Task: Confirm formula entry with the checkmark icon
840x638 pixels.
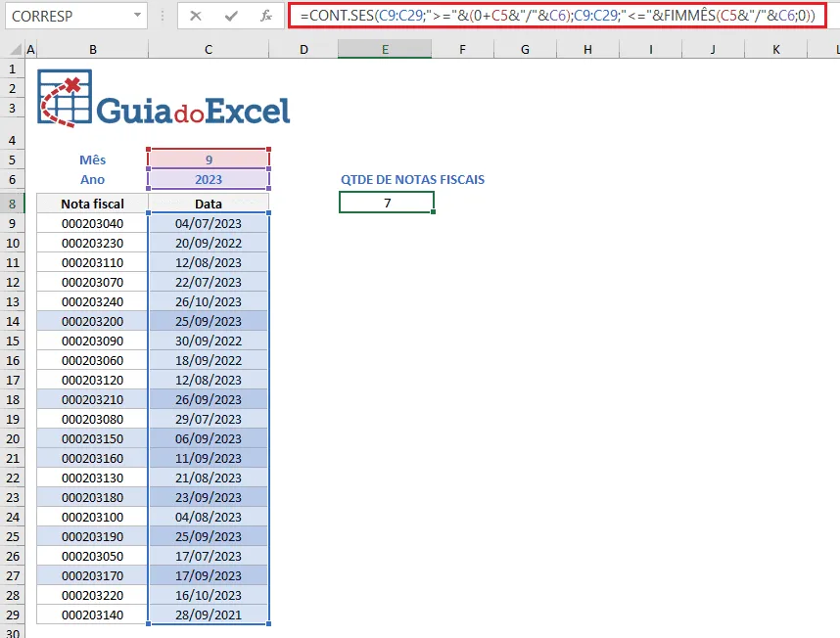Action: click(x=231, y=16)
